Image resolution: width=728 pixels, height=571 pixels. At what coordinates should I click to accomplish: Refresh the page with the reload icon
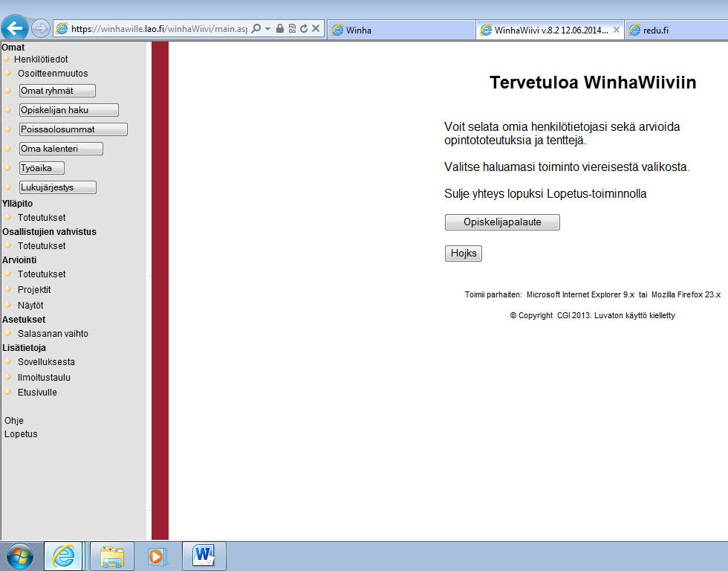304,29
